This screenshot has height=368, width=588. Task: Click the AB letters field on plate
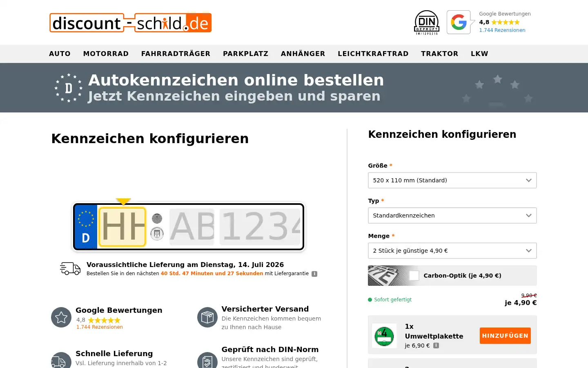pos(192,227)
